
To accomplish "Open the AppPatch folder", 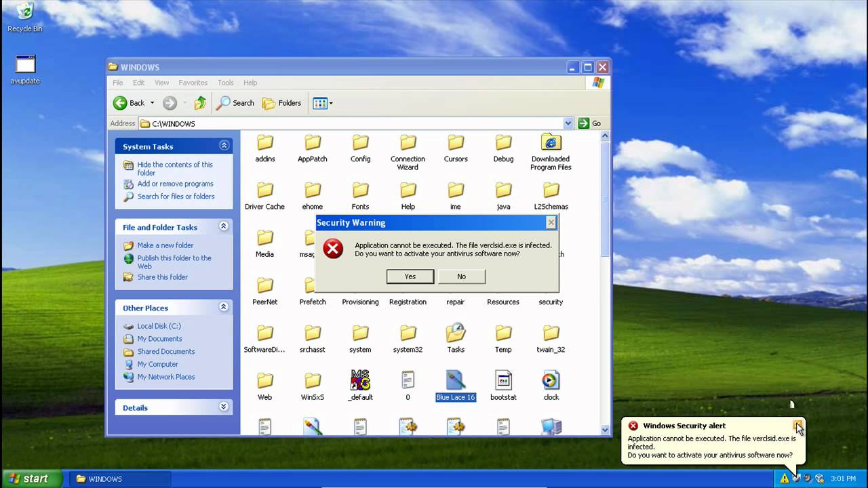I will [313, 148].
